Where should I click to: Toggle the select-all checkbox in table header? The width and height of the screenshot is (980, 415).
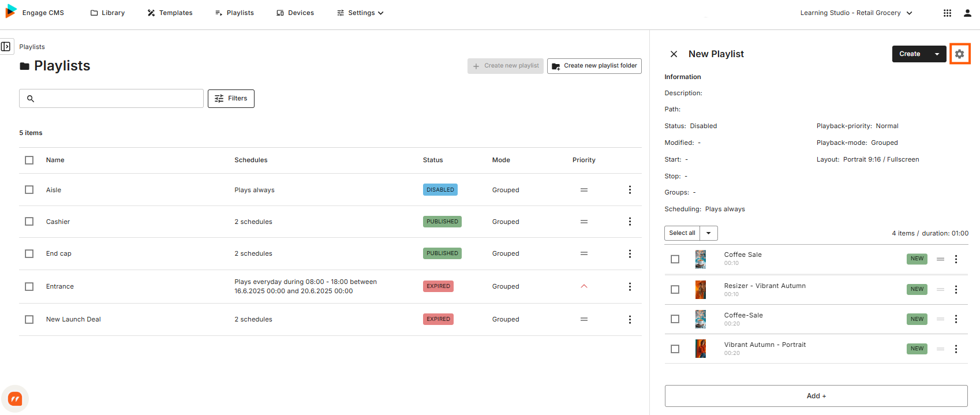(x=29, y=160)
